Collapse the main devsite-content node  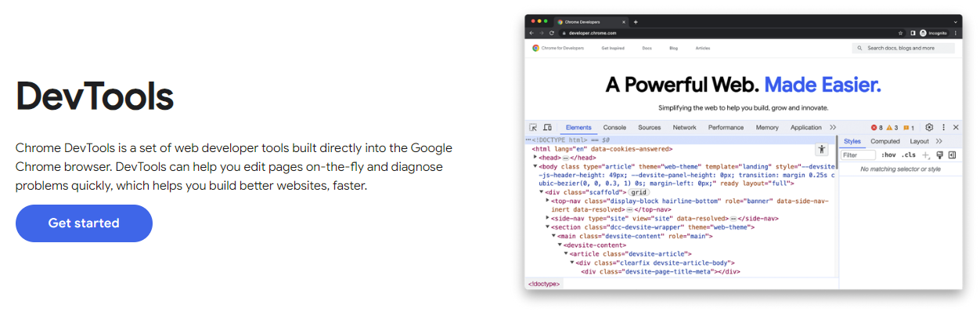tap(554, 236)
